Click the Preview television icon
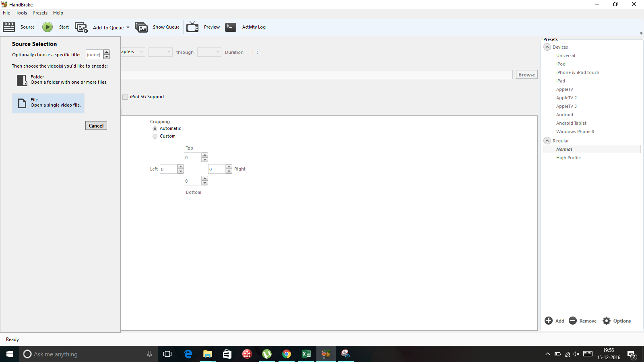The width and height of the screenshot is (644, 362). click(x=192, y=27)
